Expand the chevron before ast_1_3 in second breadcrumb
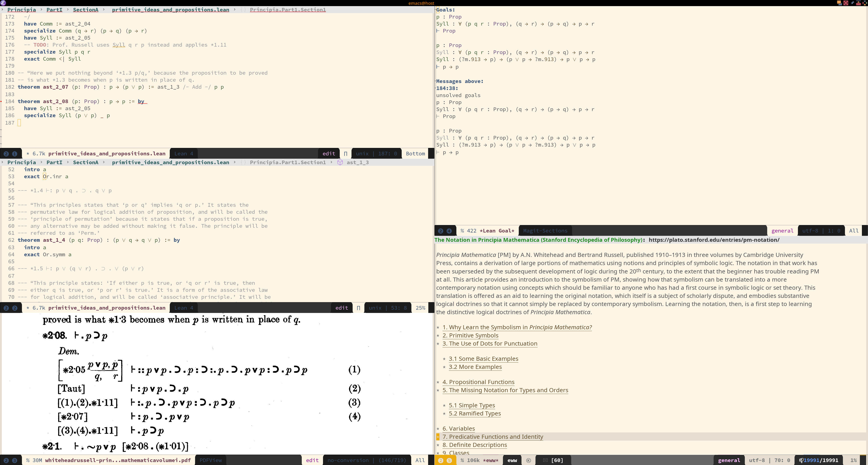This screenshot has height=465, width=868. click(x=331, y=162)
